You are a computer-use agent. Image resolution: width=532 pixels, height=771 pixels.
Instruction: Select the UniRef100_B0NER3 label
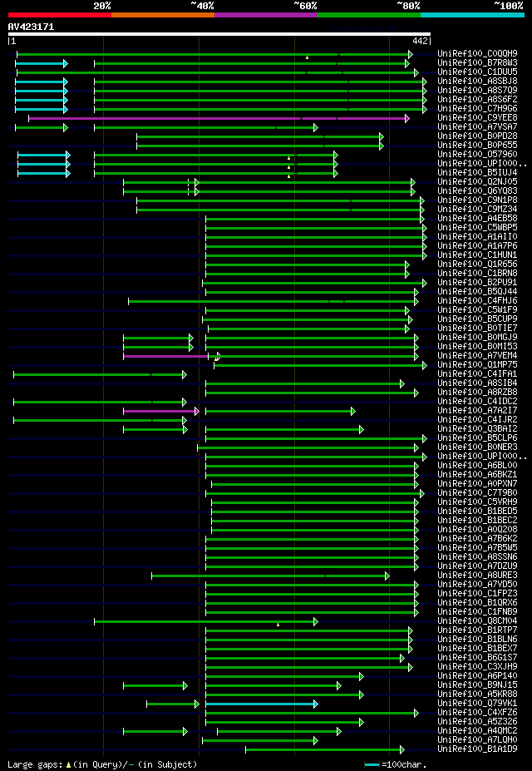tap(477, 448)
